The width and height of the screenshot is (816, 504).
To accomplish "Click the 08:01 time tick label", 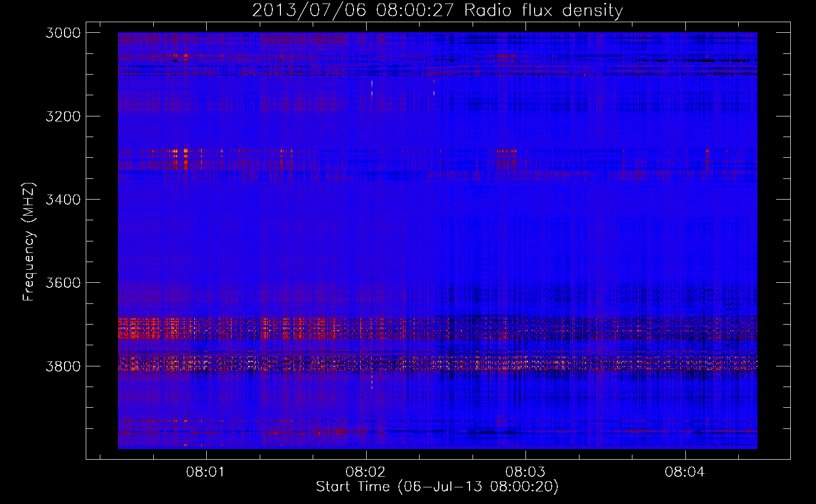I will (205, 472).
